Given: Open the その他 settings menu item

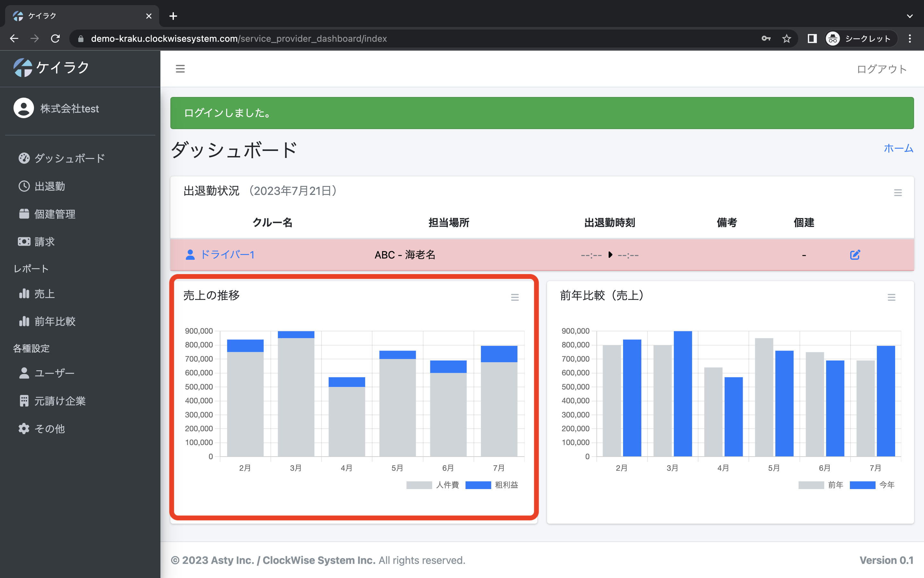Looking at the screenshot, I should click(x=42, y=429).
